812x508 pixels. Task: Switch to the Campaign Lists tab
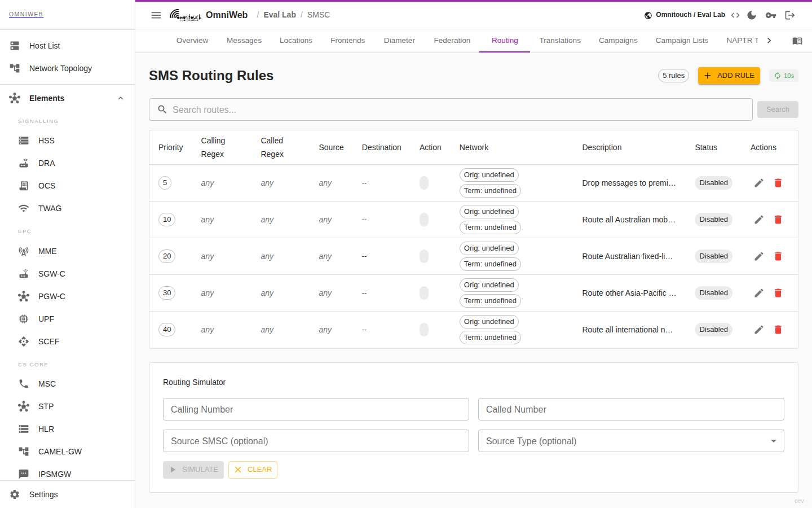pyautogui.click(x=682, y=41)
